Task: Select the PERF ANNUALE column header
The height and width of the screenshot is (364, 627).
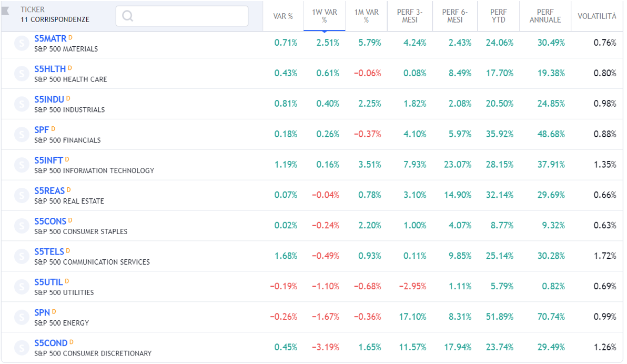Action: coord(545,16)
